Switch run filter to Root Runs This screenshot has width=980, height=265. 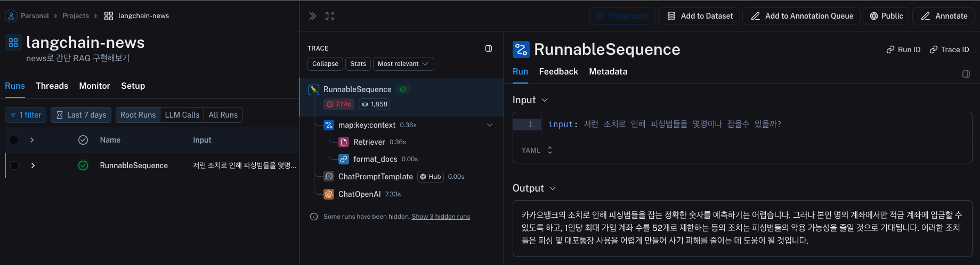[x=138, y=115]
